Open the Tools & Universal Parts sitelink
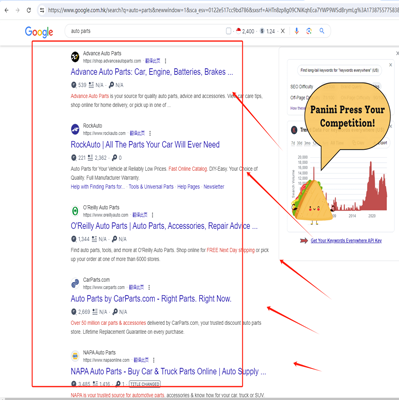Image resolution: width=399 pixels, height=400 pixels. click(x=151, y=187)
